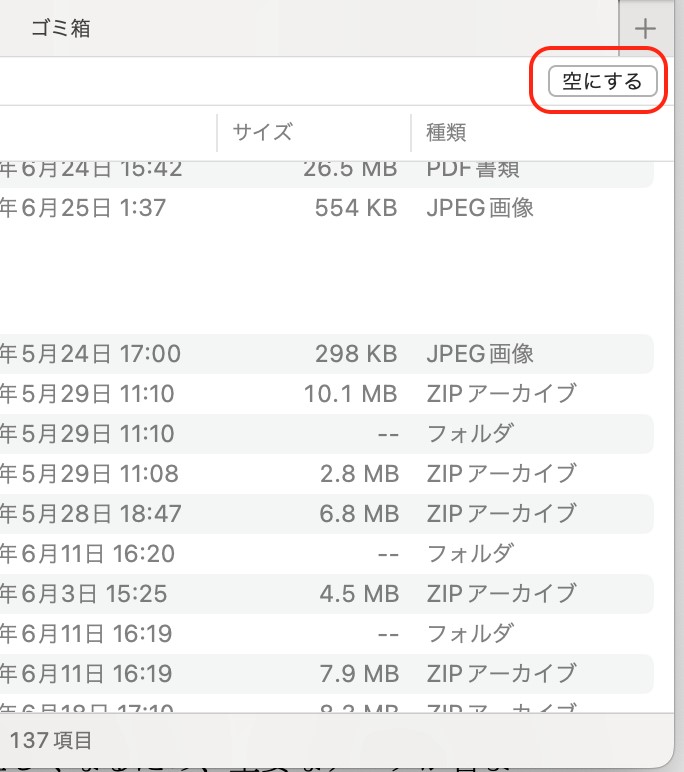Select the 6.8 MB size cell
Viewport: 684px width, 772px height.
(359, 514)
